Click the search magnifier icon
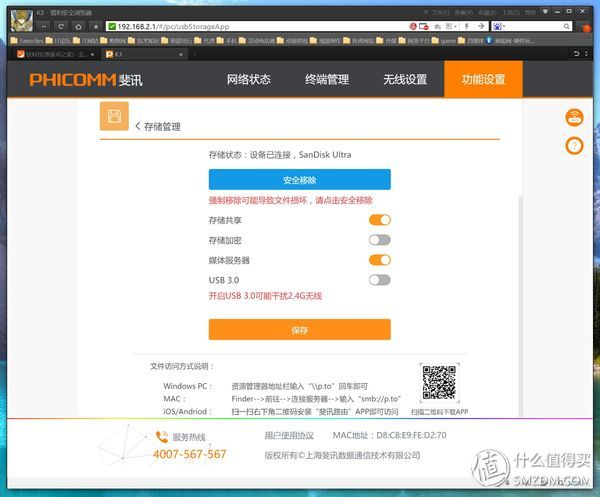Image resolution: width=600 pixels, height=497 pixels. (566, 26)
